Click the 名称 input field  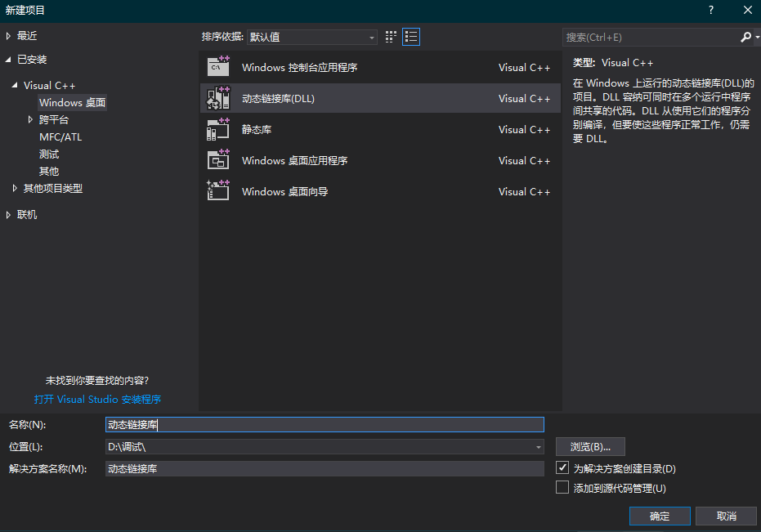point(325,425)
